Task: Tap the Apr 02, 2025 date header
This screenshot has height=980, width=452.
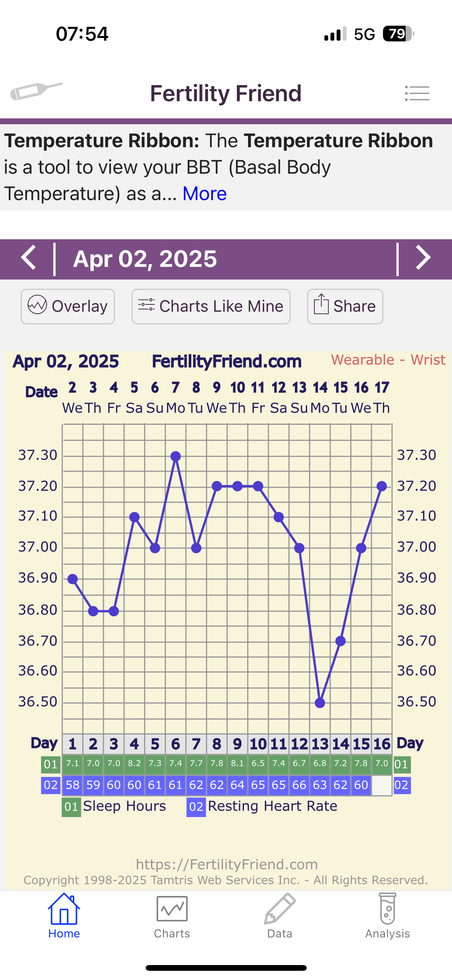Action: pos(145,259)
